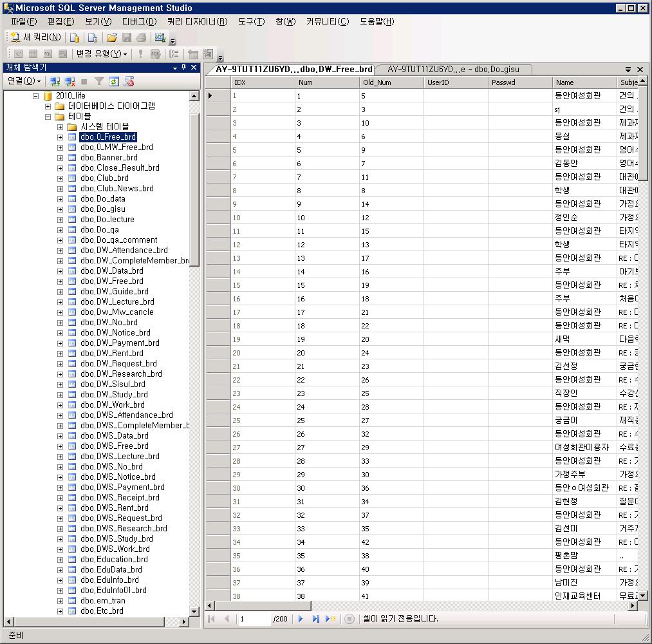The width and height of the screenshot is (652, 644).
Task: Click the Execute SQL exclamation icon
Action: pyautogui.click(x=140, y=53)
